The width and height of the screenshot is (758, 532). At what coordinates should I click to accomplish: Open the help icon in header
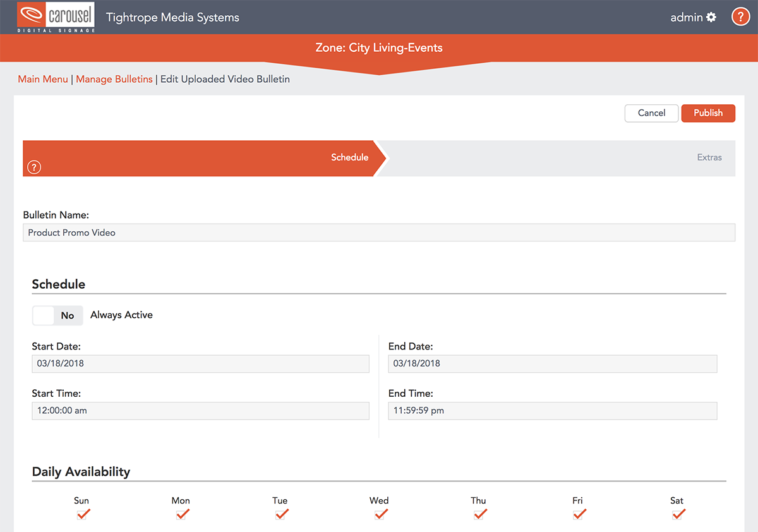tap(740, 17)
